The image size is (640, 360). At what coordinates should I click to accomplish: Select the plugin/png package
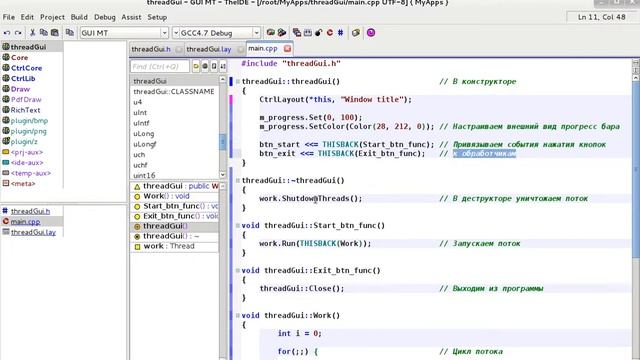[29, 131]
